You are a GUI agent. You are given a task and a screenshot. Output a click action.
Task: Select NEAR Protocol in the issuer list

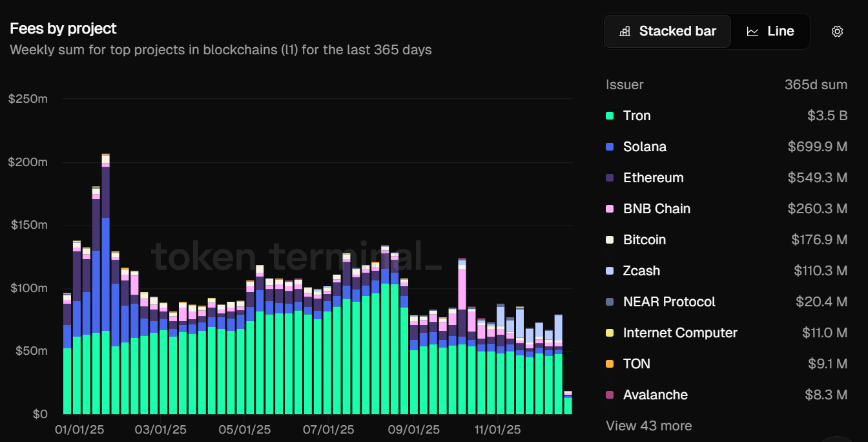pyautogui.click(x=668, y=302)
